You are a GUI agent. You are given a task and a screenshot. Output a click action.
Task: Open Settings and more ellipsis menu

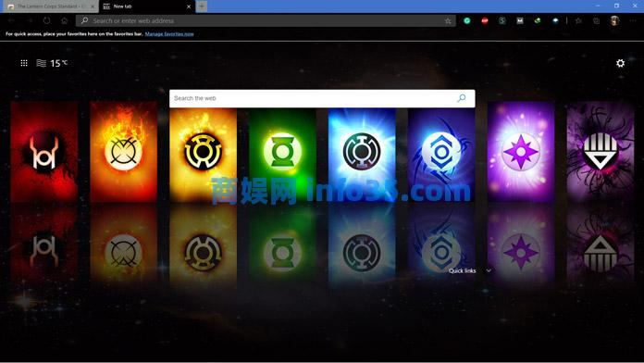tap(633, 20)
